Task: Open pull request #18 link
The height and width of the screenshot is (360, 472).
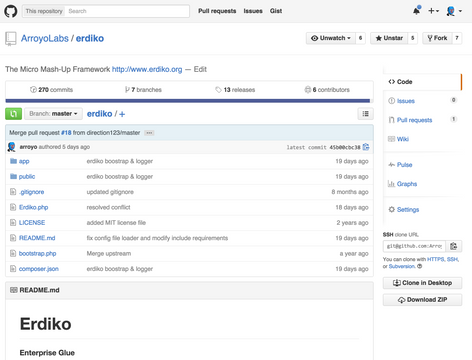Action: [x=66, y=133]
